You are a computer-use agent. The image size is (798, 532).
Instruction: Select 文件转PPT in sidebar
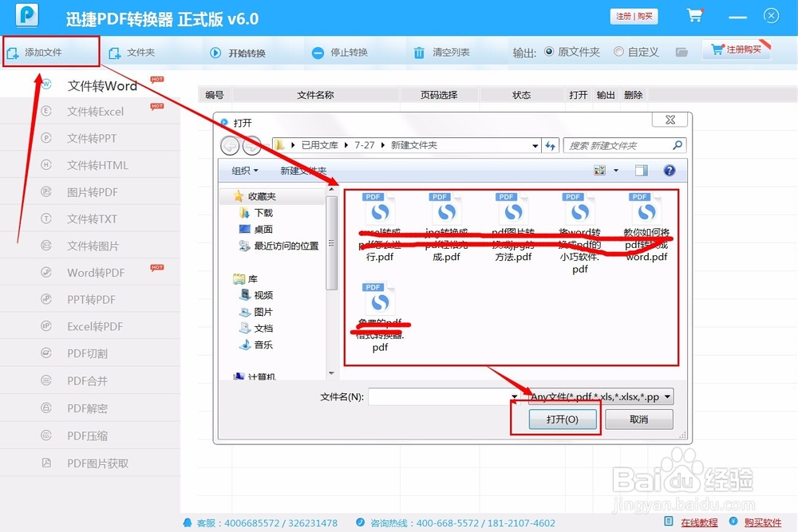[90, 138]
